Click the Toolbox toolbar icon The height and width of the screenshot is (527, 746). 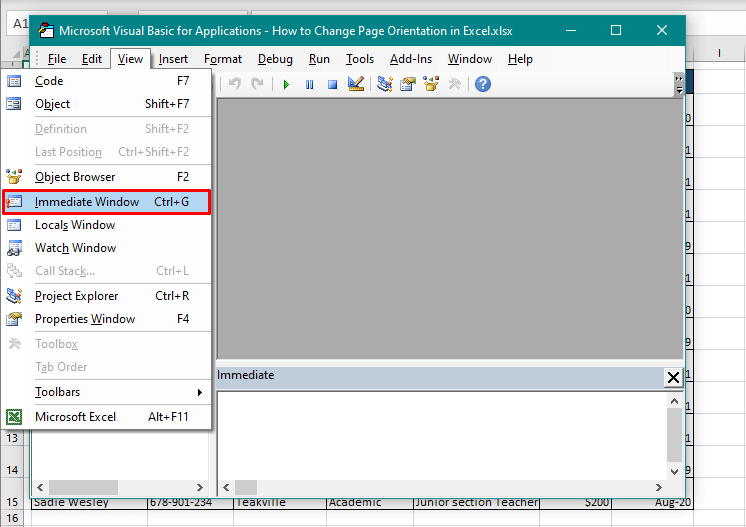(x=454, y=84)
